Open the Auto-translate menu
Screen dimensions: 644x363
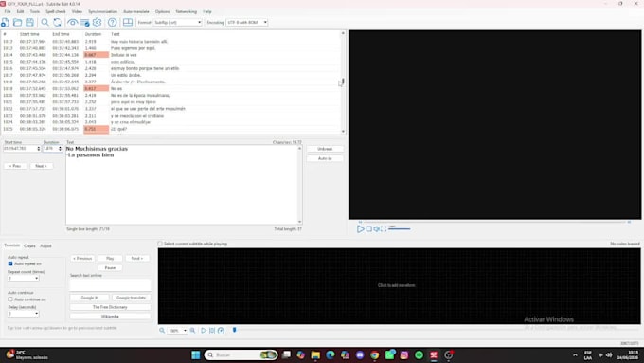pos(136,11)
